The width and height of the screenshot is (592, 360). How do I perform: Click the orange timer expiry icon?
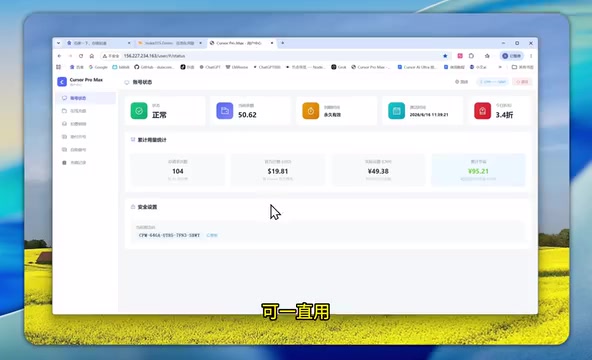point(311,111)
